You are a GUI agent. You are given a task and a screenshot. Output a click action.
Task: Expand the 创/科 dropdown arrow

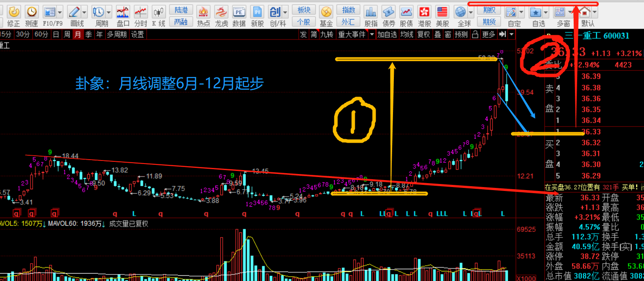pos(285,12)
